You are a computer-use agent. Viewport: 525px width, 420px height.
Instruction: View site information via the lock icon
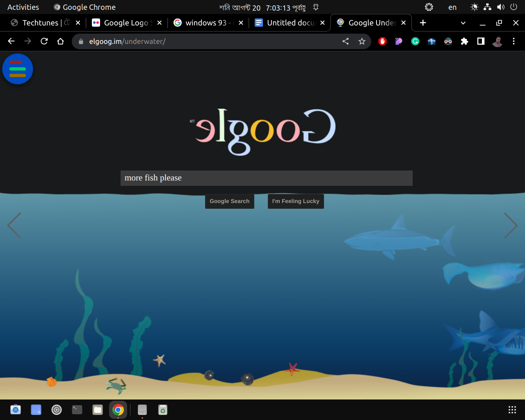pyautogui.click(x=81, y=41)
